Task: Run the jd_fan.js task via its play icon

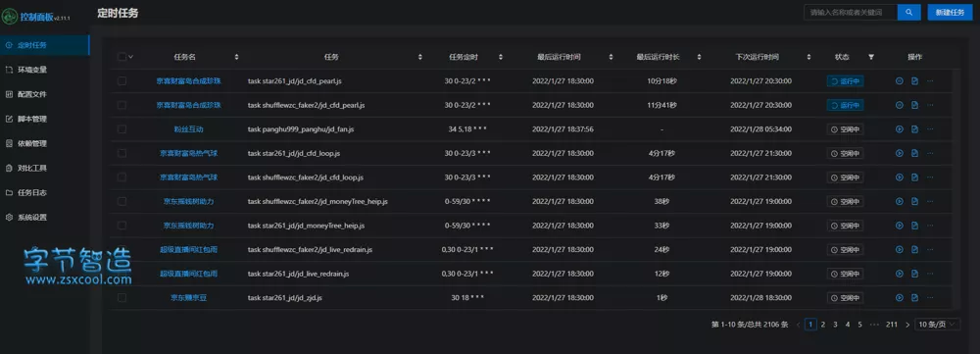Action: [x=900, y=128]
